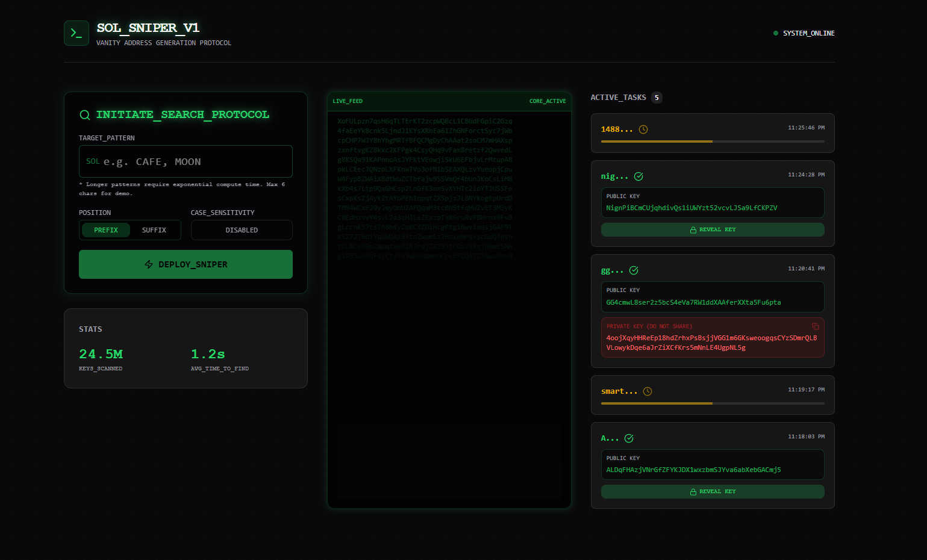
Task: Click the checkmark icon on gg task
Action: (634, 270)
